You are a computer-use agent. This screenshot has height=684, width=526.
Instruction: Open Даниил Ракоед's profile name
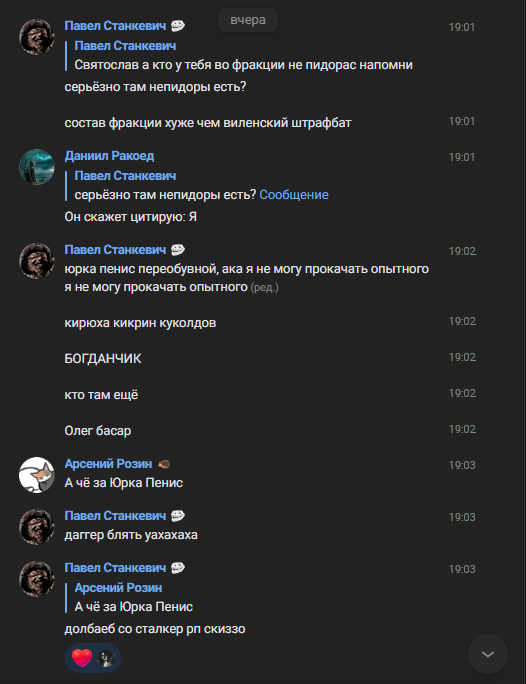pyautogui.click(x=109, y=156)
